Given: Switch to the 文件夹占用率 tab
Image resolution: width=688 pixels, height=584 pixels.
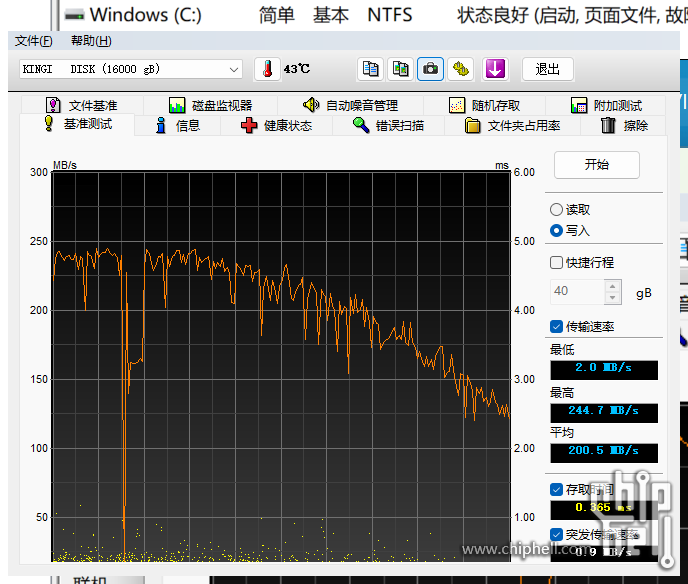Looking at the screenshot, I should pyautogui.click(x=512, y=125).
